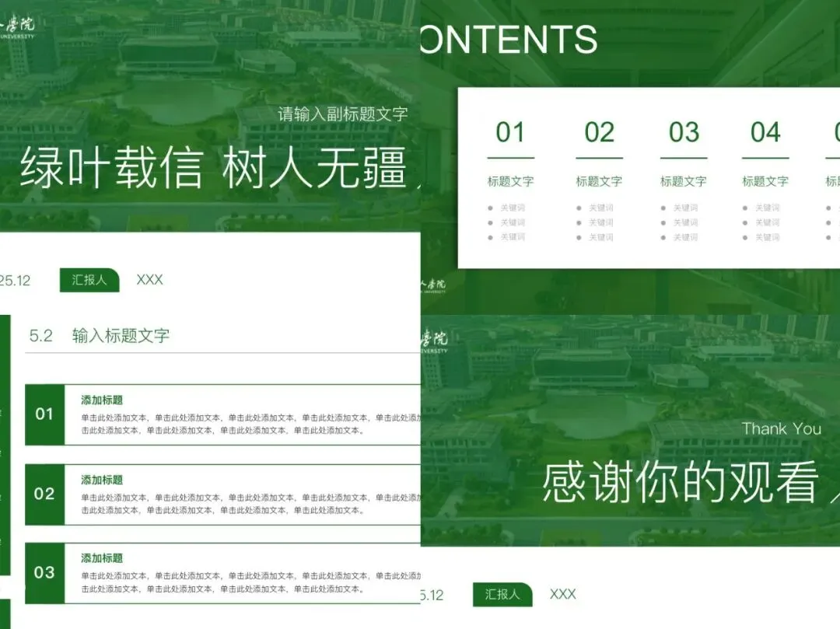
Task: Select 添加标题 in the row numbered 01
Action: point(102,400)
